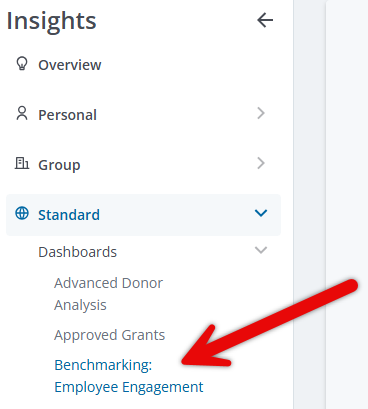Click the Insights panel heading

[x=51, y=21]
